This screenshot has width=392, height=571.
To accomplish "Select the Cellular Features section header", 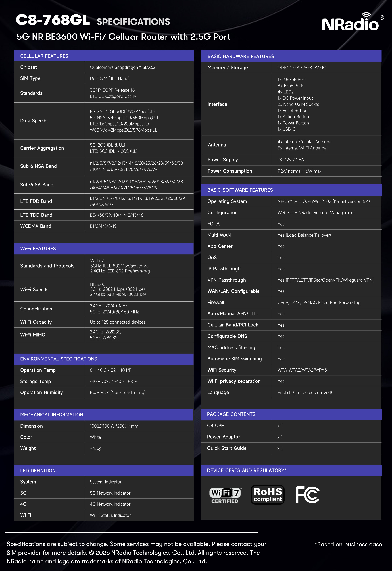I will pos(44,56).
